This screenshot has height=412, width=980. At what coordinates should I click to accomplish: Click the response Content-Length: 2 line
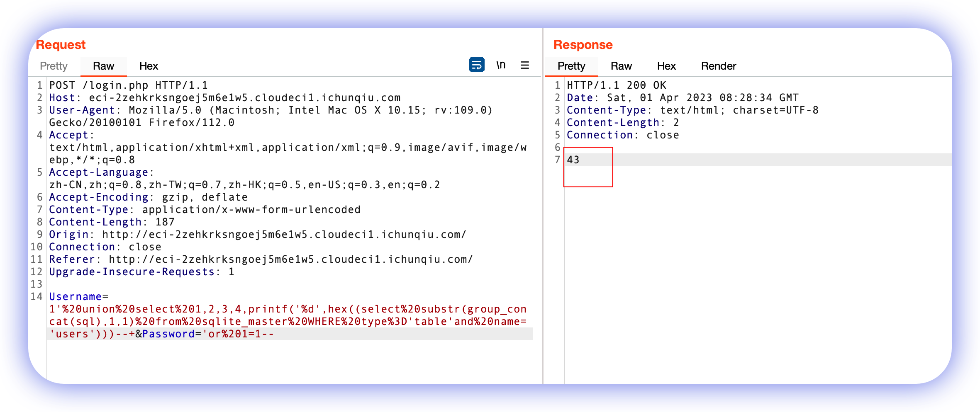(623, 123)
